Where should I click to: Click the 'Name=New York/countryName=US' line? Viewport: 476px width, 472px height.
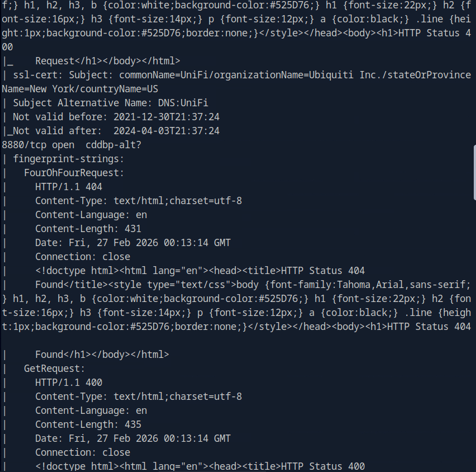tap(80, 89)
